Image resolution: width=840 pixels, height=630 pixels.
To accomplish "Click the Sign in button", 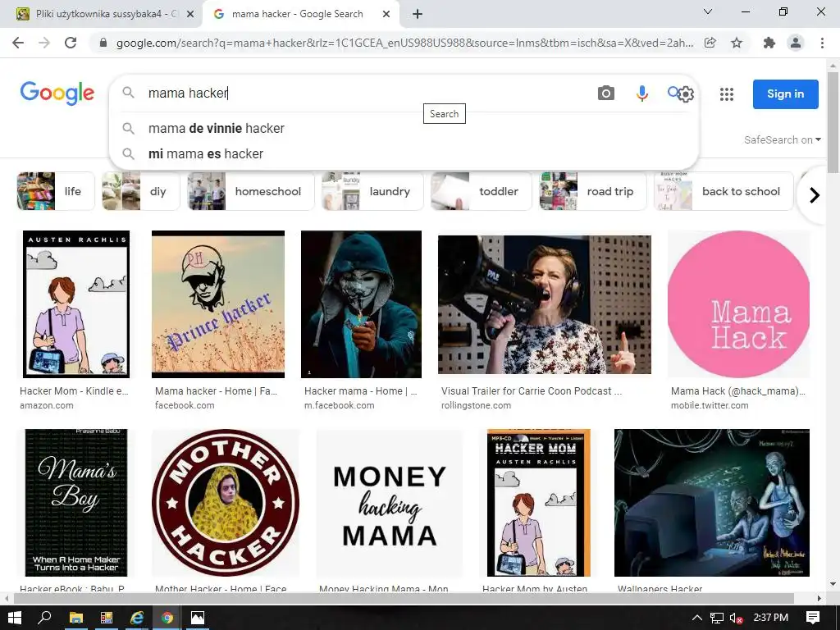I will click(x=785, y=94).
